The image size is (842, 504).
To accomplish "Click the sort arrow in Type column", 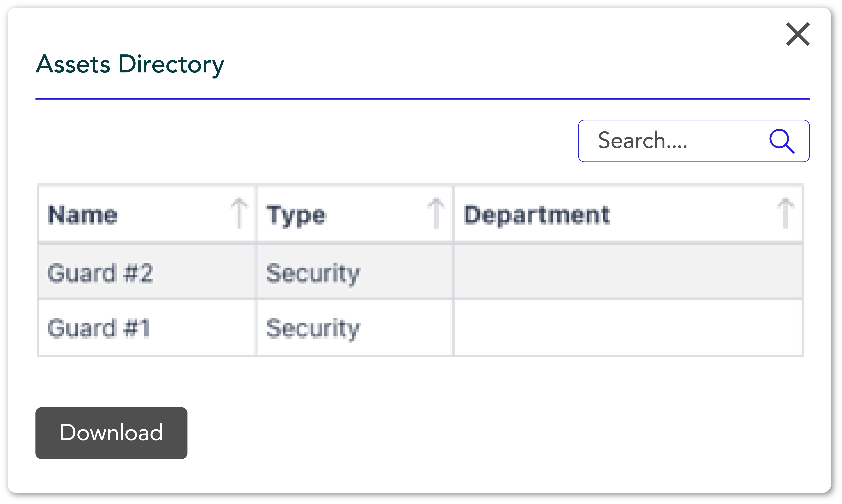I will (x=436, y=213).
